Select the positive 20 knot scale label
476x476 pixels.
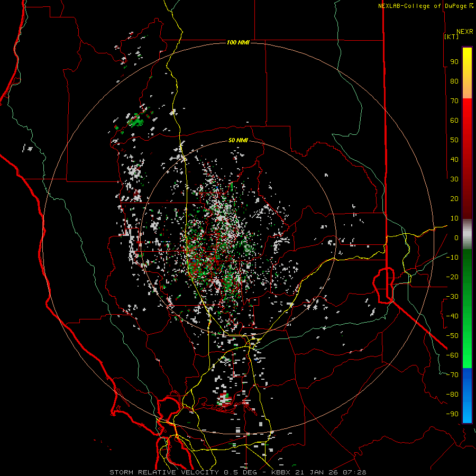coord(454,198)
